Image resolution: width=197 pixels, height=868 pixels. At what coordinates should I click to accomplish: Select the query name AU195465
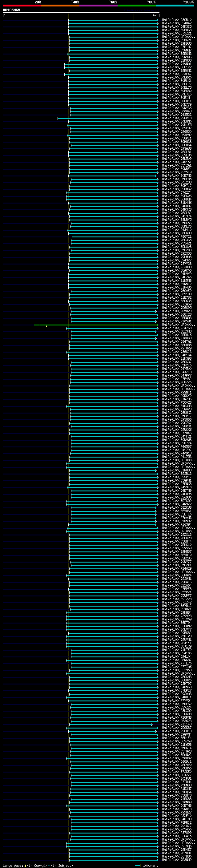(x=11, y=10)
